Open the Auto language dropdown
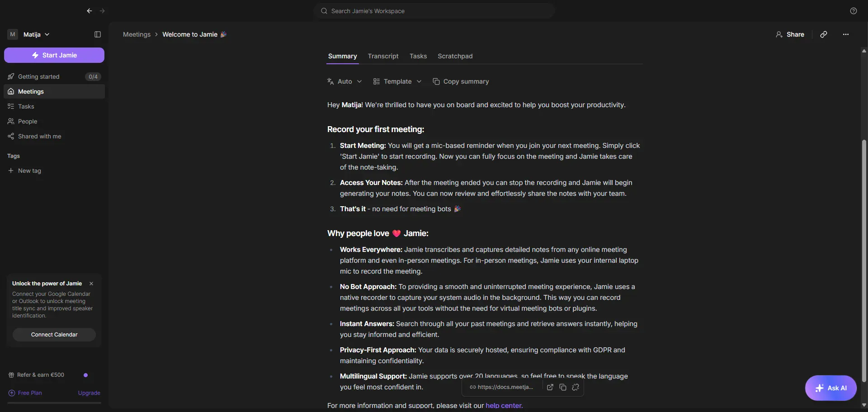Screen dimensions: 868x412 [344, 81]
